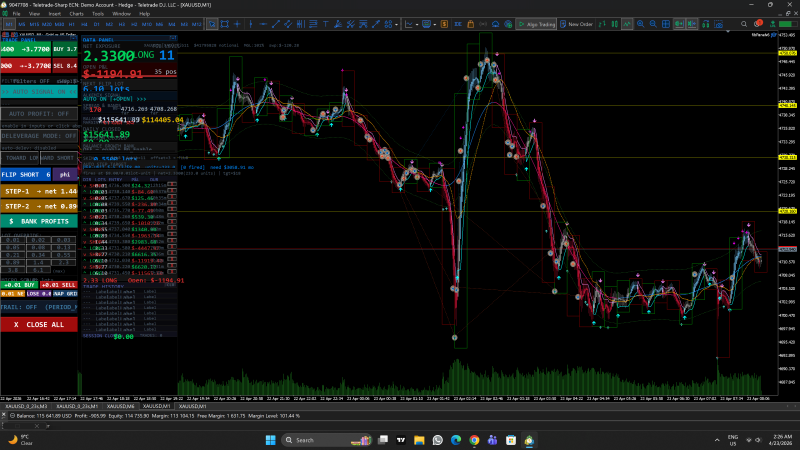Click the green connection strength bar

tap(788, 24)
